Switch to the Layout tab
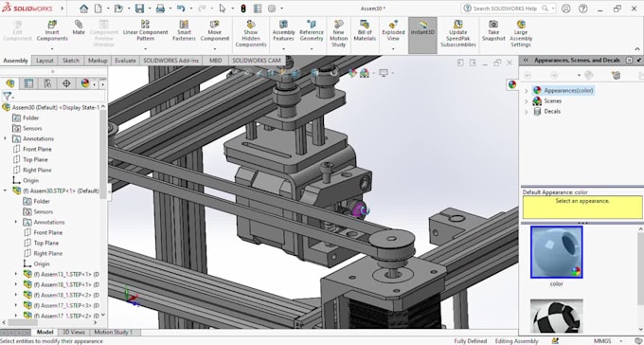 point(45,61)
